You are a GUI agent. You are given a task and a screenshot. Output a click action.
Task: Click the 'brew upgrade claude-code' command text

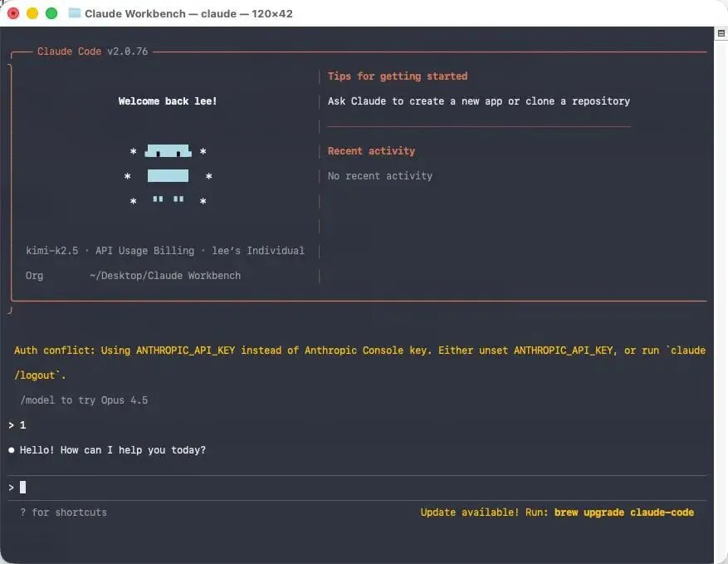coord(624,513)
